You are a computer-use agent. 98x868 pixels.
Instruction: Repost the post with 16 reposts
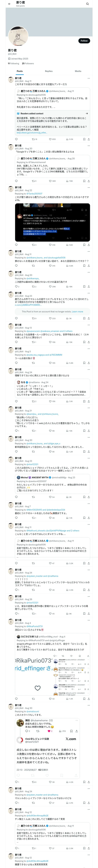tap(33, 139)
